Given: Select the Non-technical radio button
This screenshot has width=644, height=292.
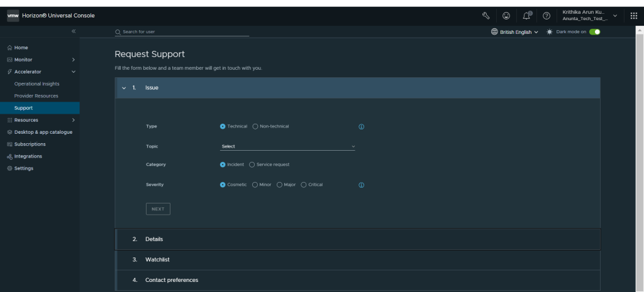Looking at the screenshot, I should click(255, 126).
